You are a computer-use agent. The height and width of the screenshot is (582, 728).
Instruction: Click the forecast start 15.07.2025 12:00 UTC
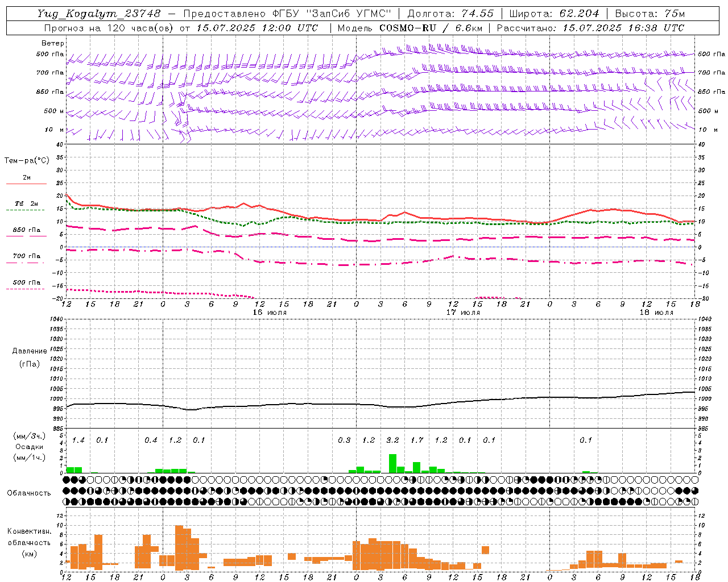(x=257, y=28)
